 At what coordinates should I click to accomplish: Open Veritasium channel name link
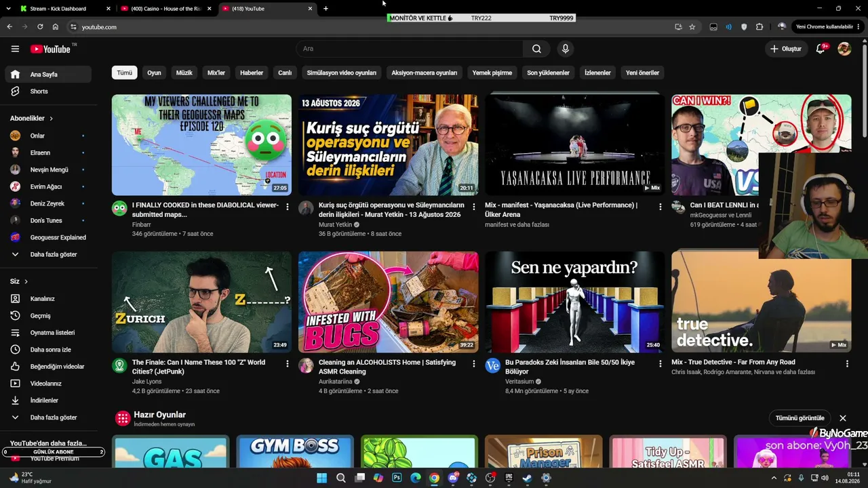click(519, 382)
